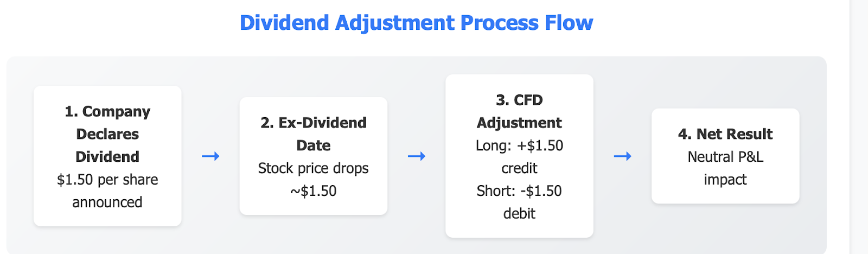
Task: Click the 'Neutral P&L' text
Action: (x=725, y=157)
